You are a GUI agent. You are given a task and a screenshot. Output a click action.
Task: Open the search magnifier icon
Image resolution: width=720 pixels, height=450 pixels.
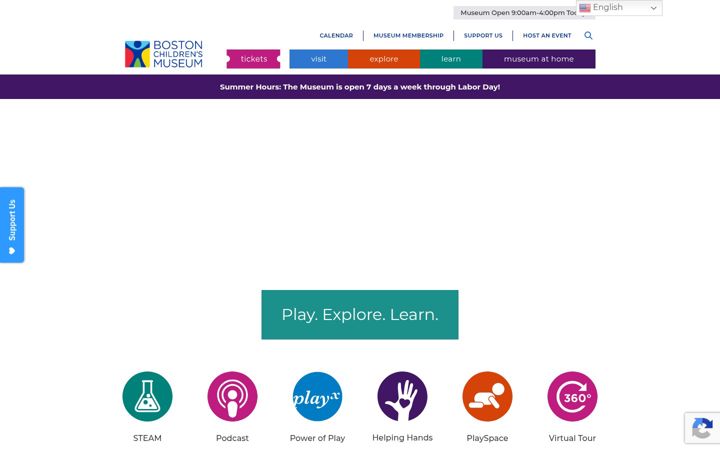coord(588,35)
